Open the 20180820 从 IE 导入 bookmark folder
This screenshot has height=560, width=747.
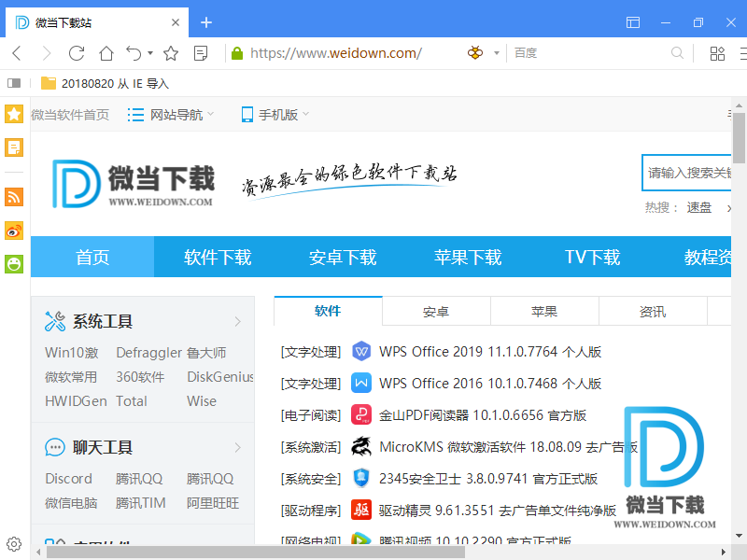click(105, 83)
